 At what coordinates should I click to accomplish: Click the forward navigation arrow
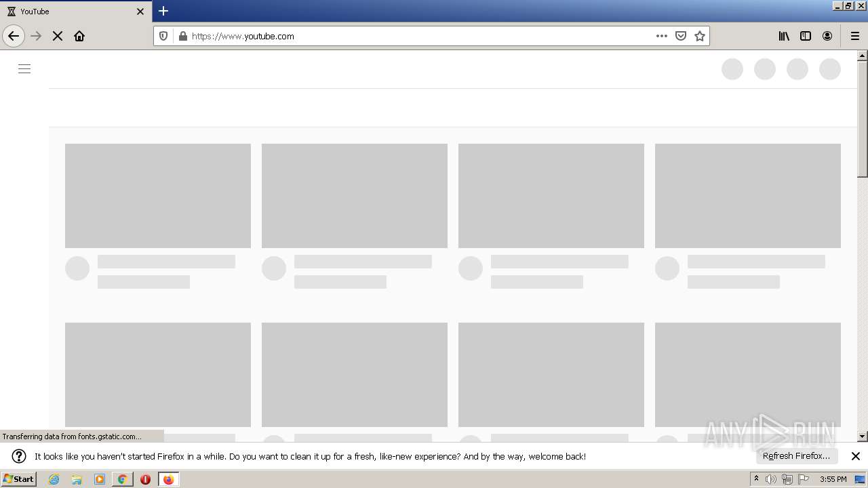point(37,36)
